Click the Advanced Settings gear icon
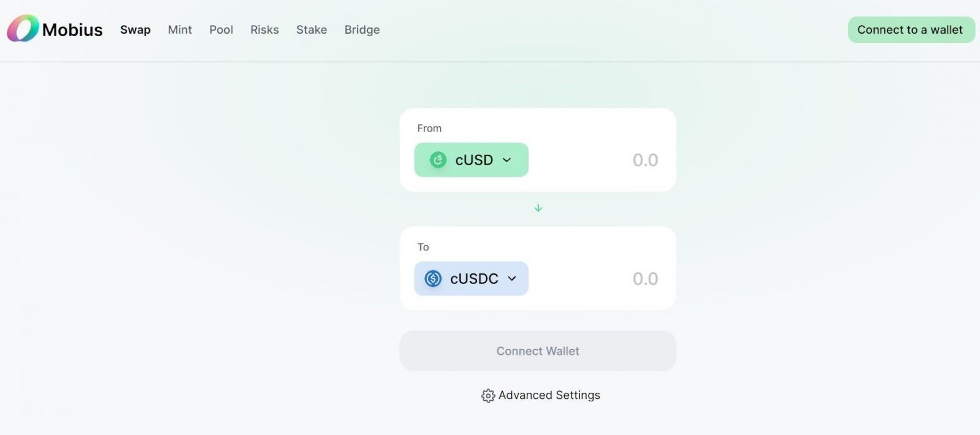Image resolution: width=980 pixels, height=435 pixels. coord(488,396)
